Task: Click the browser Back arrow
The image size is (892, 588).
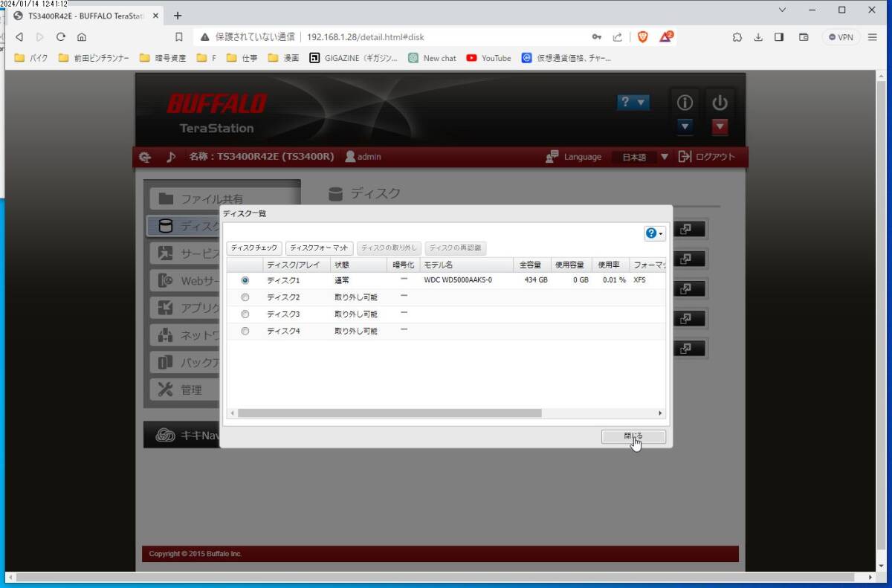Action: pos(19,37)
